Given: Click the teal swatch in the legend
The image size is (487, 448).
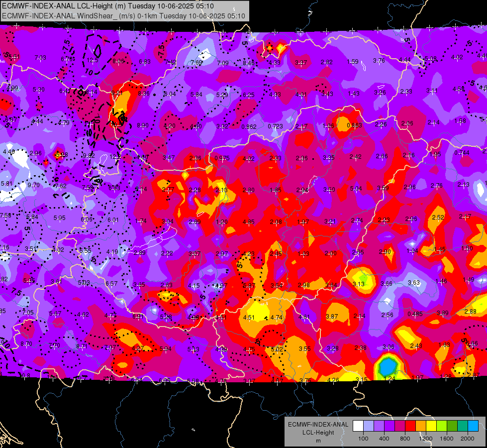Looking at the screenshot, I should (x=463, y=426).
